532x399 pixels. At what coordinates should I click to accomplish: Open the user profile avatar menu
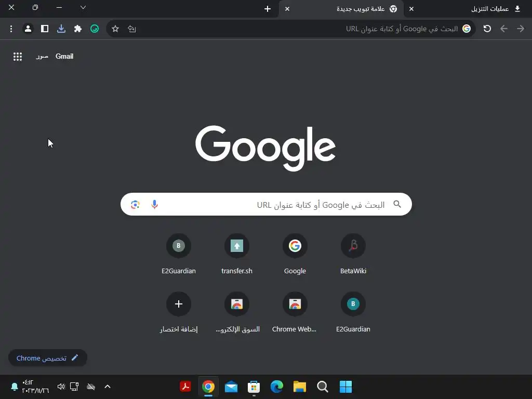click(28, 29)
